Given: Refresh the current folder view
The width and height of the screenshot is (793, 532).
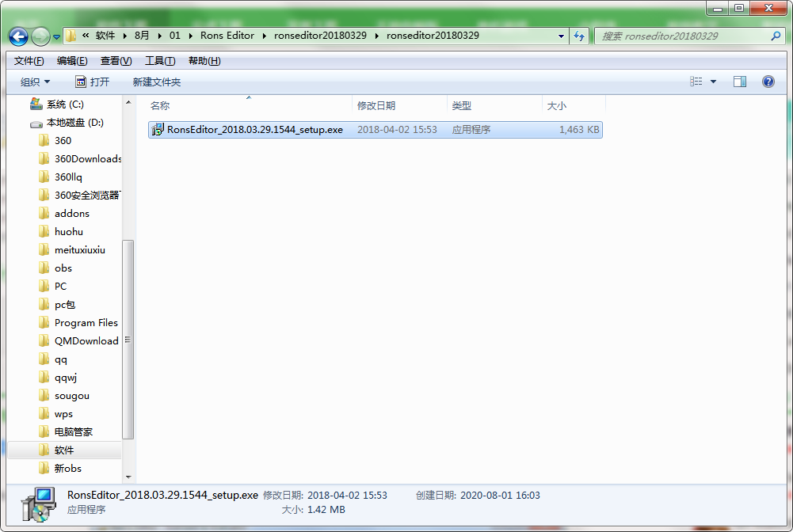Looking at the screenshot, I should point(581,36).
